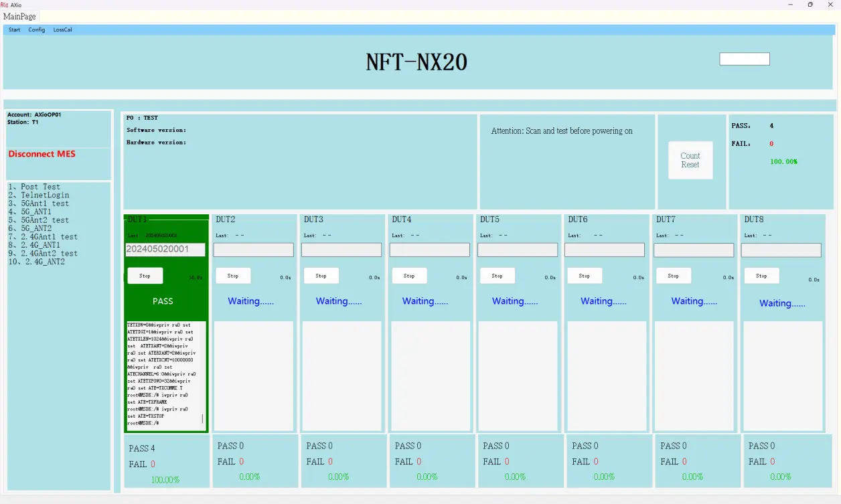
Task: Click the Stop button for DUT2
Action: [x=232, y=276]
